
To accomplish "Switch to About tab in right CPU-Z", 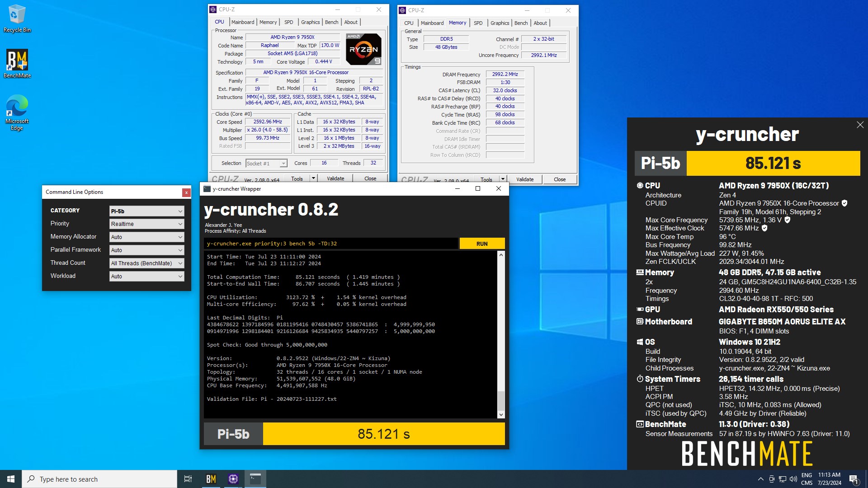I will point(540,23).
